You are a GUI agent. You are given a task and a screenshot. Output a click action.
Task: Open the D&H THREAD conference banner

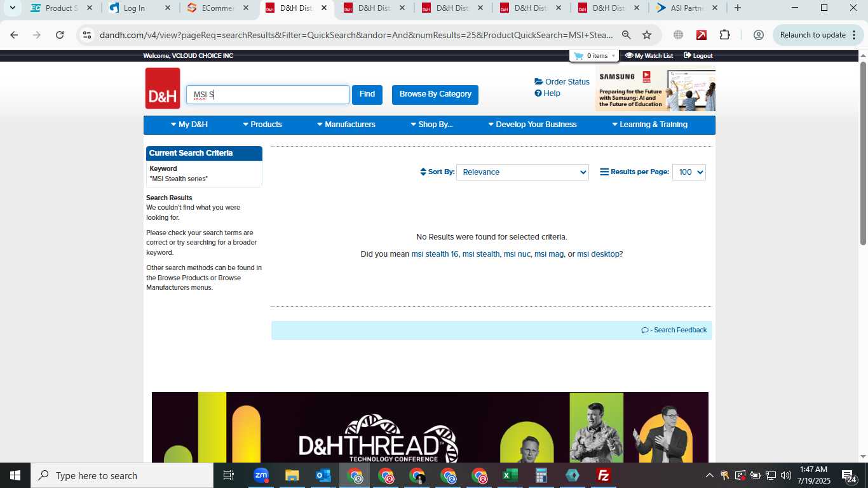pos(430,427)
